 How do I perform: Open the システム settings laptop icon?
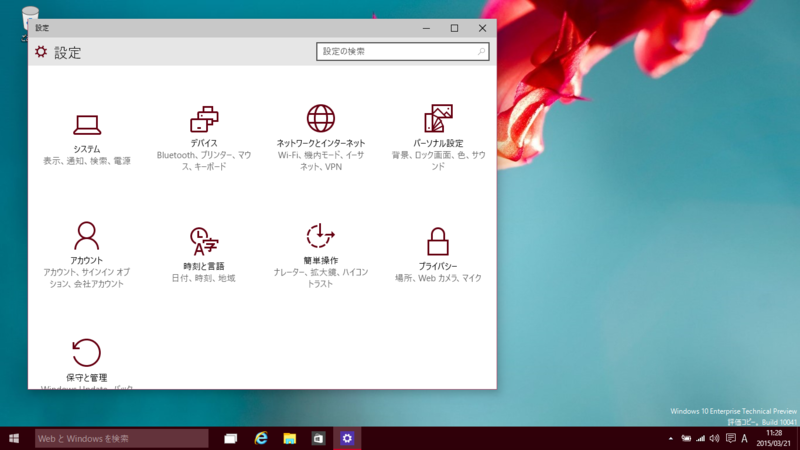click(87, 124)
